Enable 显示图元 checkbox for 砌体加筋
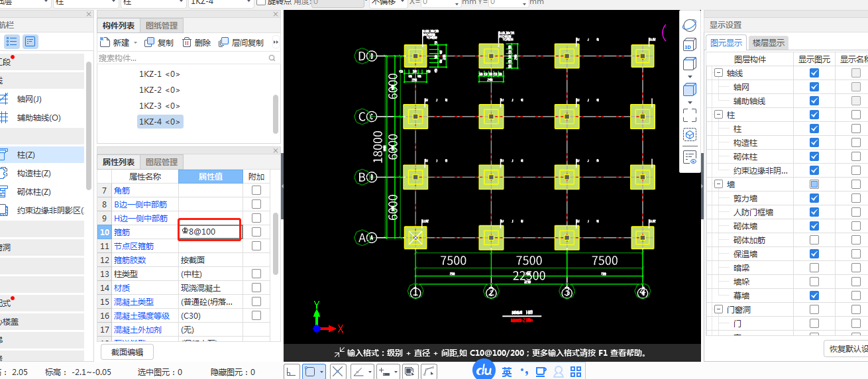The height and width of the screenshot is (379, 868). (814, 240)
